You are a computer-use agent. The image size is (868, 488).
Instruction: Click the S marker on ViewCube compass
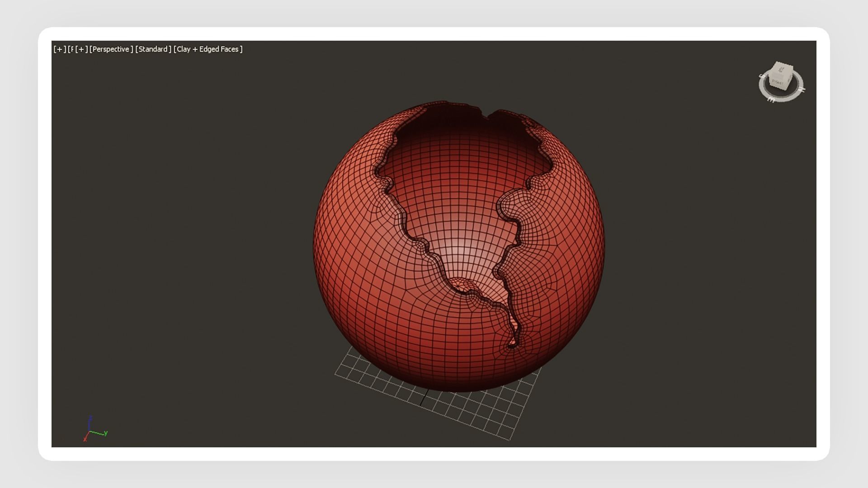click(762, 76)
